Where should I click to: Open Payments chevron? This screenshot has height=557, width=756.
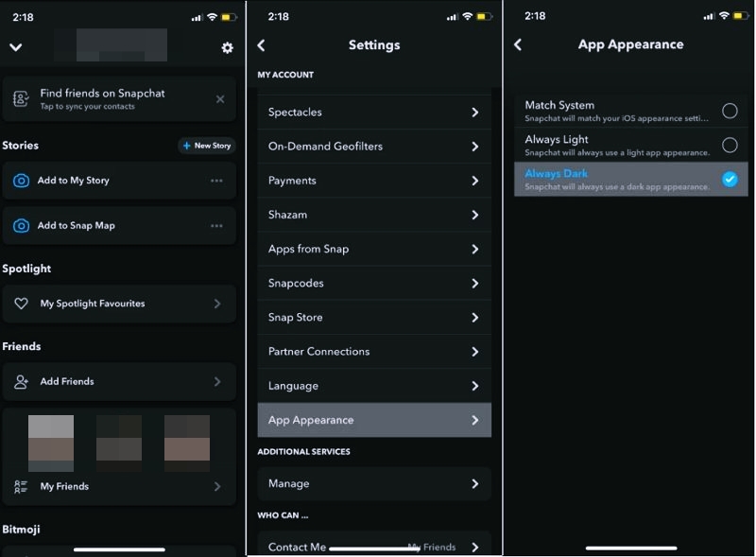pyautogui.click(x=475, y=181)
